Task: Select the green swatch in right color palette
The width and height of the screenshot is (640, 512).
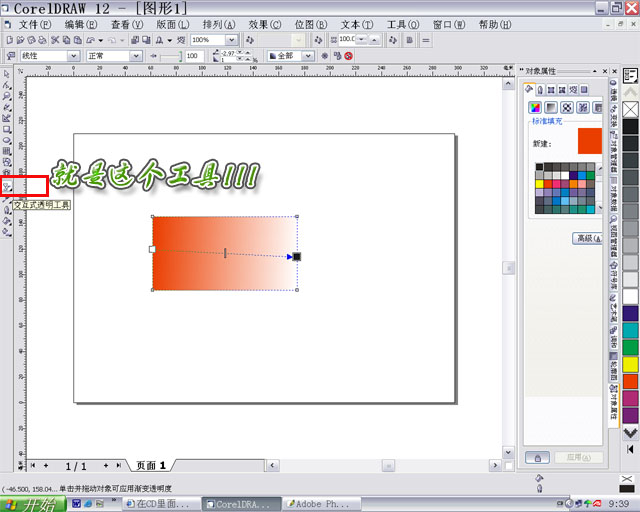Action: (x=630, y=347)
